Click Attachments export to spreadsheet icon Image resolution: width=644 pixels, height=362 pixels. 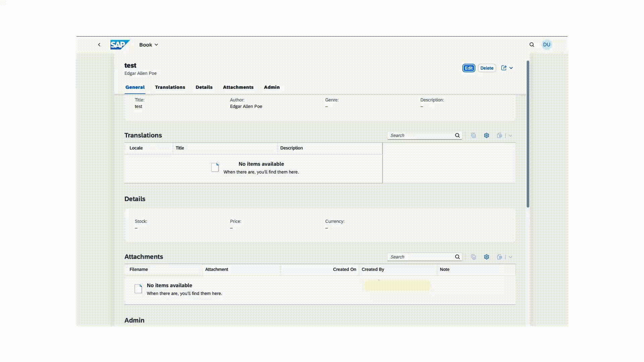tap(499, 257)
